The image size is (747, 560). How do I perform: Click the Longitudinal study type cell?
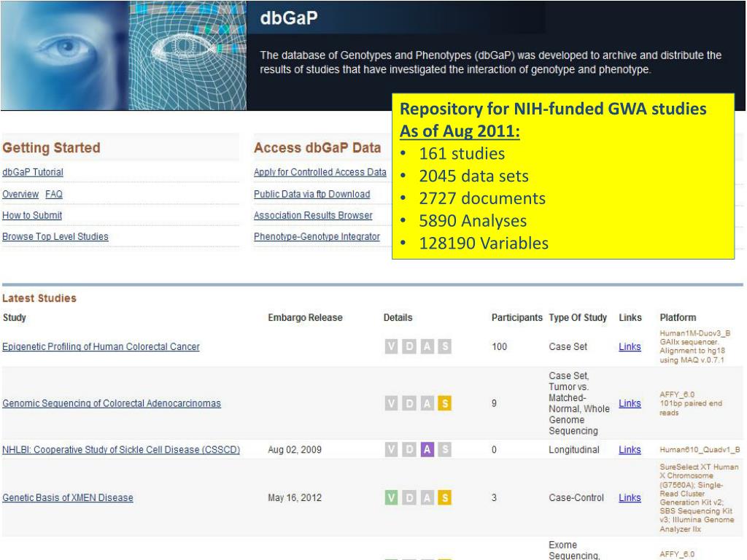pyautogui.click(x=573, y=449)
